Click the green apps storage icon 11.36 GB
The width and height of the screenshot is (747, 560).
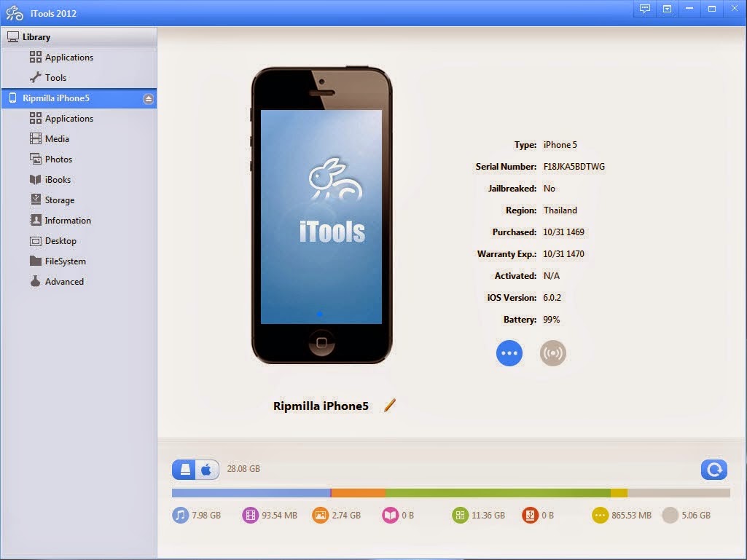pos(460,516)
